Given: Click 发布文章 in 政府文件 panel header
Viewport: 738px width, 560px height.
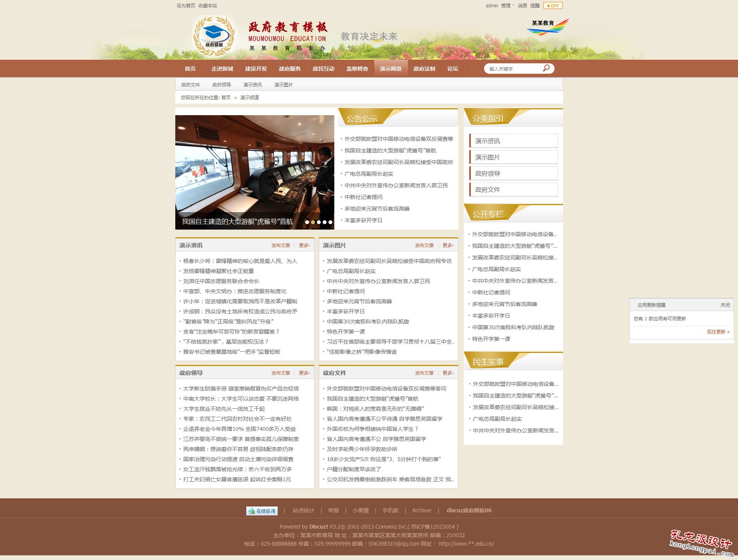Looking at the screenshot, I should pyautogui.click(x=424, y=373).
